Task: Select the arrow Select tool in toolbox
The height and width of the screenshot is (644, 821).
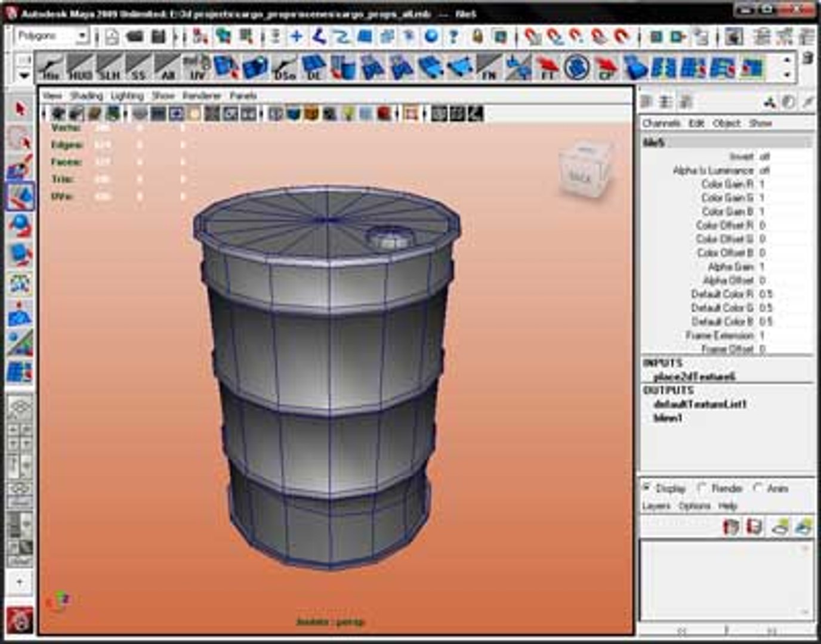Action: [21, 109]
